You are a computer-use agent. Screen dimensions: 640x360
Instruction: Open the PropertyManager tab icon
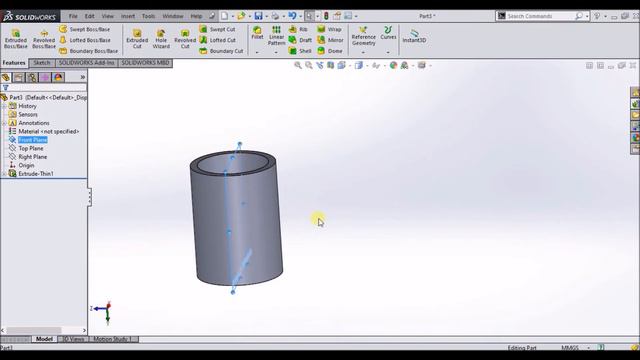[x=19, y=77]
